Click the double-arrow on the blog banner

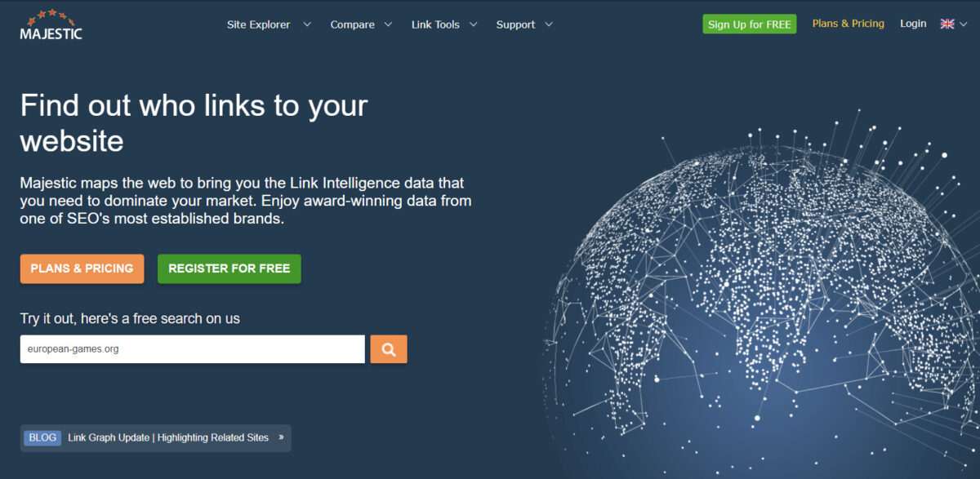coord(282,437)
